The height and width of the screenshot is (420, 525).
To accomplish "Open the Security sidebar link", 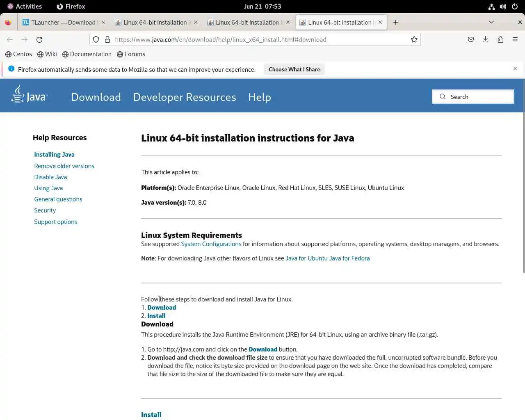I will pos(45,210).
